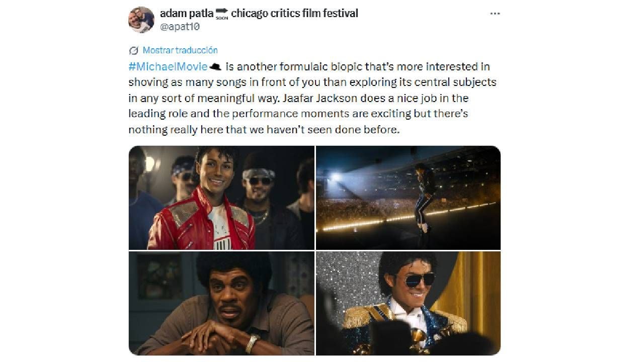Click the SOON arrow emoji in display name
644x362 pixels.
click(222, 14)
